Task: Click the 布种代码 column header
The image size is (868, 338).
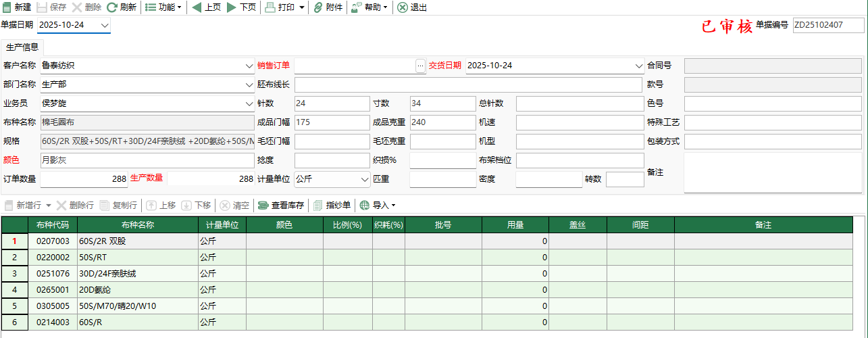Action: pos(53,224)
